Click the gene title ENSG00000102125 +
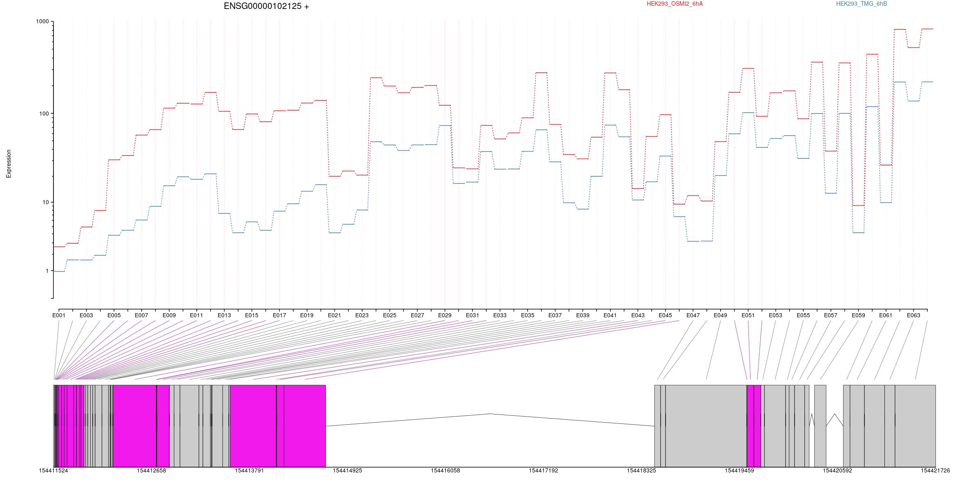 click(266, 6)
